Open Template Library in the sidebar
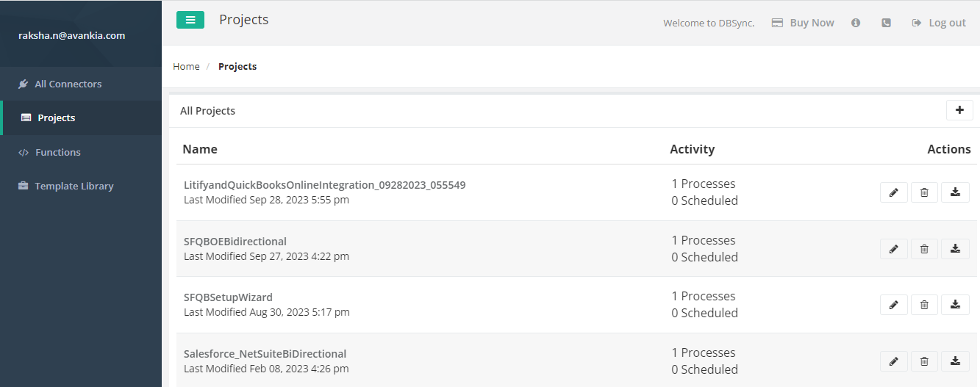Screen dimensions: 980x387 tap(74, 186)
